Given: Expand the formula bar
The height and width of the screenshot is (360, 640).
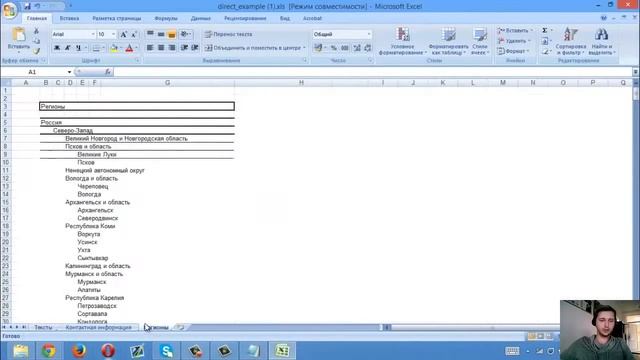Looking at the screenshot, I should (x=636, y=72).
